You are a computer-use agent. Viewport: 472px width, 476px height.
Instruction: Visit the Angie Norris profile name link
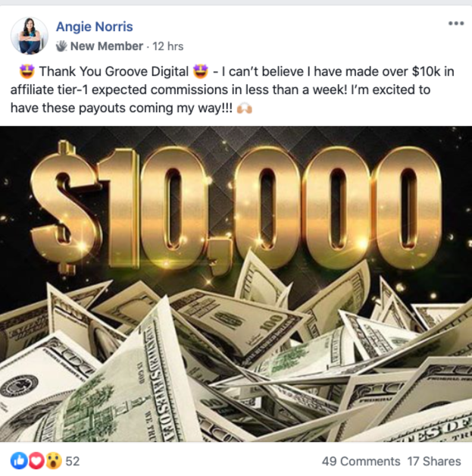(95, 27)
